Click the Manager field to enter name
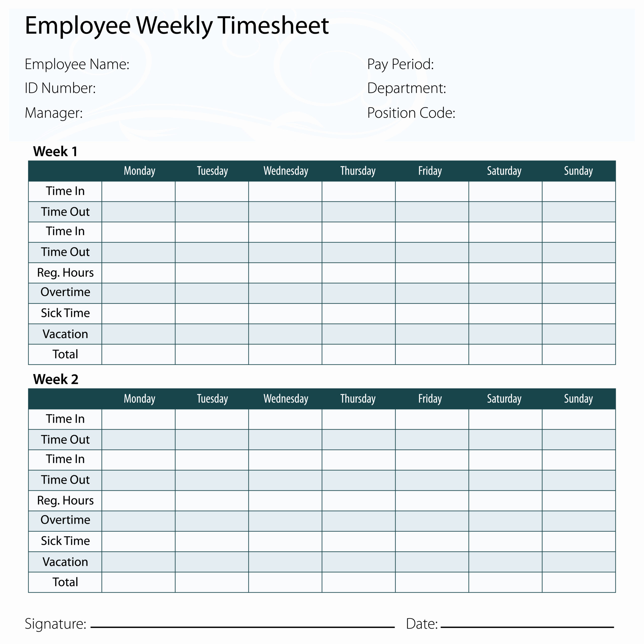 click(x=177, y=115)
